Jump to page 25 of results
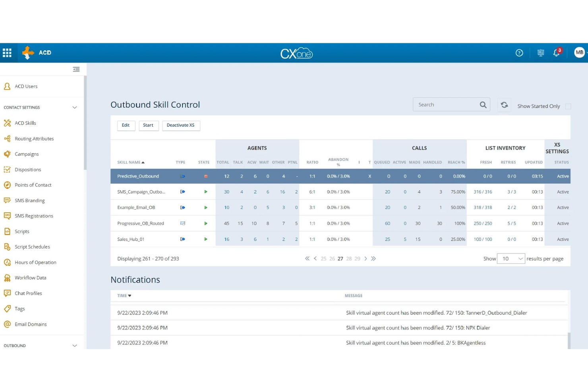The image size is (588, 392). point(323,259)
